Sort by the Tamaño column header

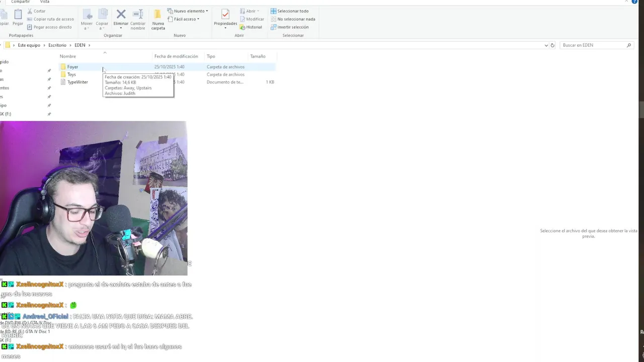(258, 56)
